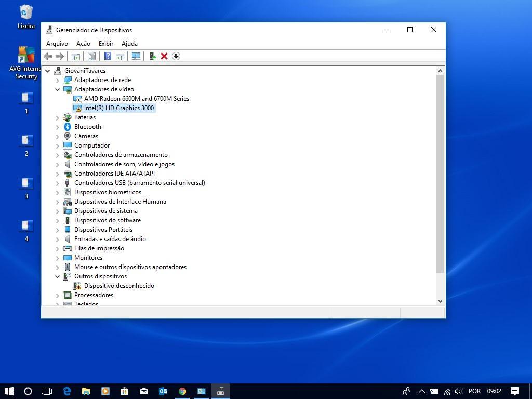Click the Dispositivos Portáteis icon
The image size is (532, 399).
(x=68, y=230)
